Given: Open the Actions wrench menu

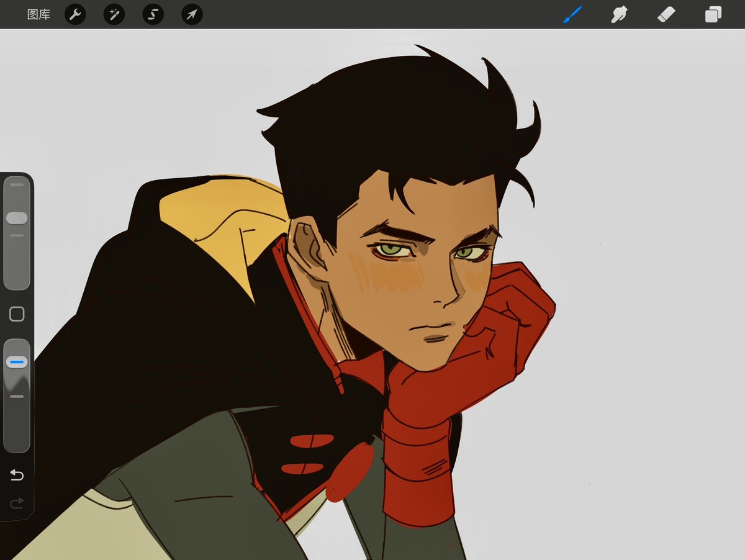Looking at the screenshot, I should tap(74, 14).
